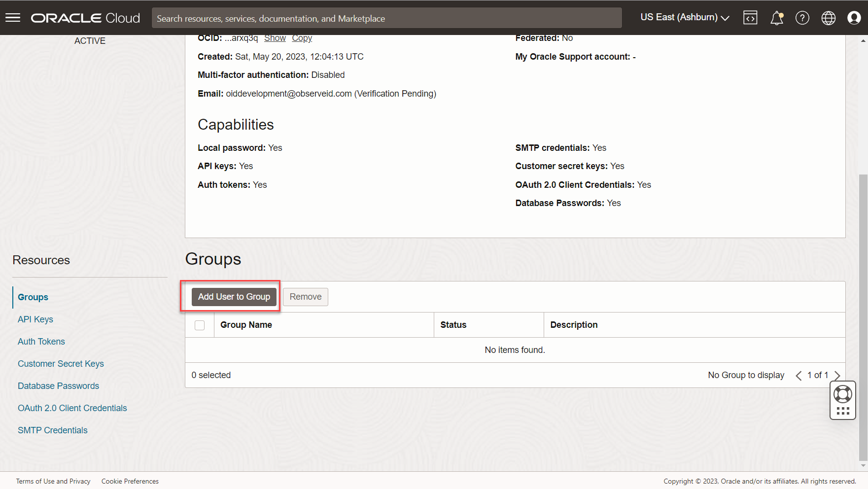Image resolution: width=868 pixels, height=489 pixels.
Task: Open the user profile avatar menu
Action: tap(854, 18)
